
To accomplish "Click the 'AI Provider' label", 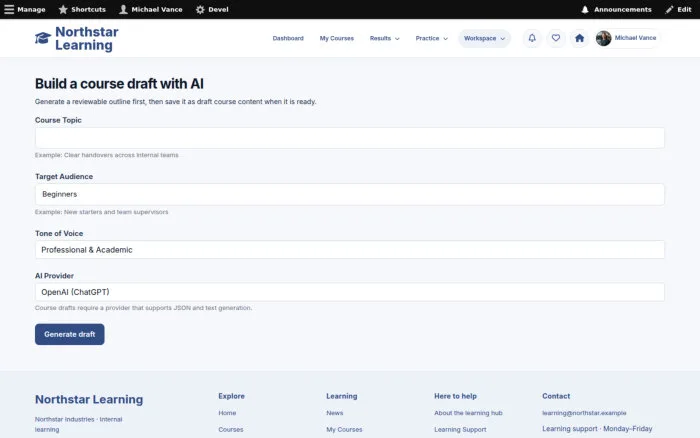I will [54, 276].
